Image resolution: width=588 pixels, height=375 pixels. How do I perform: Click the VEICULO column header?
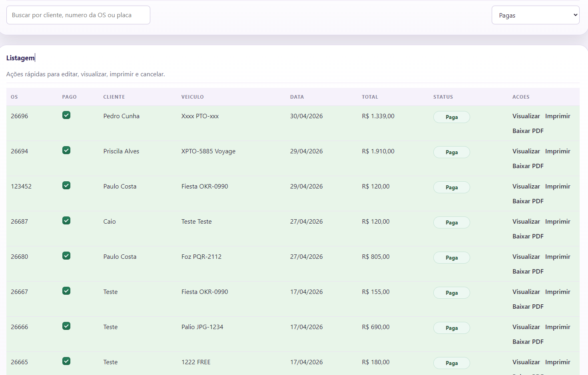(x=193, y=97)
